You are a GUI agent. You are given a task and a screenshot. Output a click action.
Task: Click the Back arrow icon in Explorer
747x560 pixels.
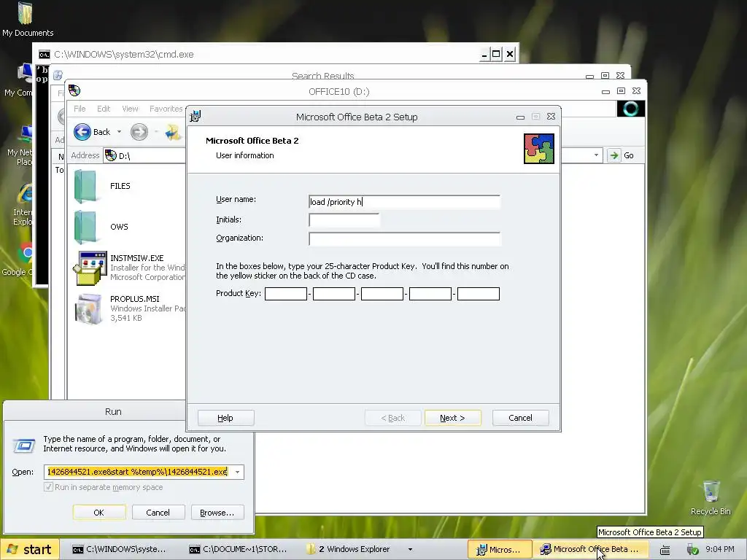pyautogui.click(x=82, y=132)
